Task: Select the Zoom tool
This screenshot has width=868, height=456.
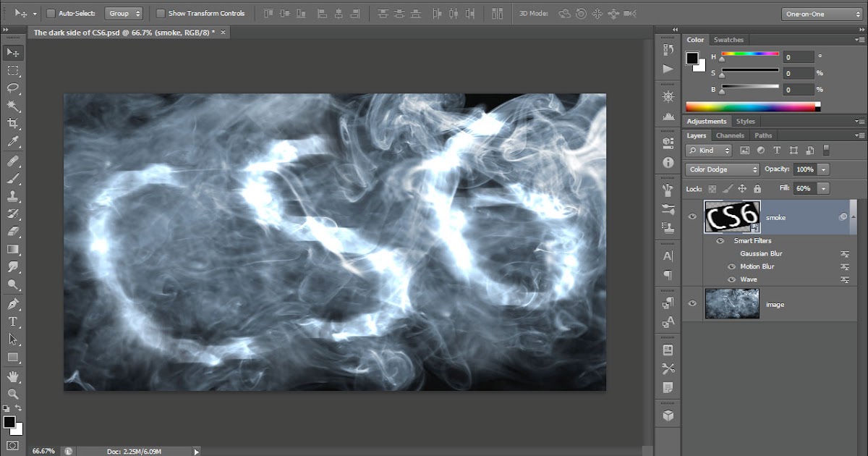Action: [13, 394]
